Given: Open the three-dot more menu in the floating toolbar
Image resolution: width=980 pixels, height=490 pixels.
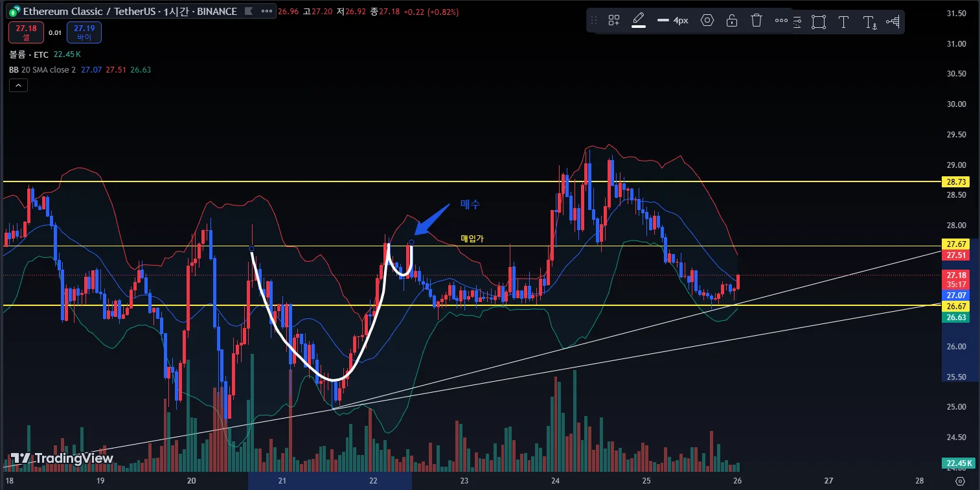Looking at the screenshot, I should [x=781, y=21].
